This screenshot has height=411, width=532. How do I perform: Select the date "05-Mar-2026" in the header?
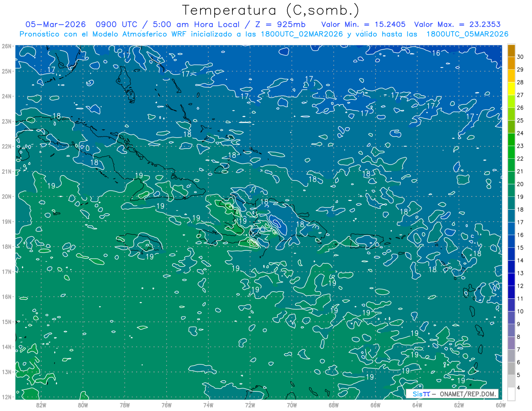tap(55, 24)
